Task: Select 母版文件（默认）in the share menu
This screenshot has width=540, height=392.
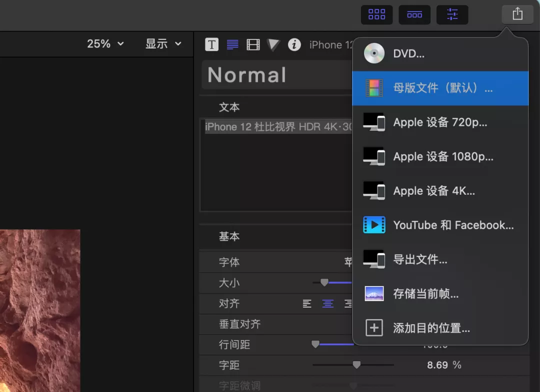Action: coord(440,88)
